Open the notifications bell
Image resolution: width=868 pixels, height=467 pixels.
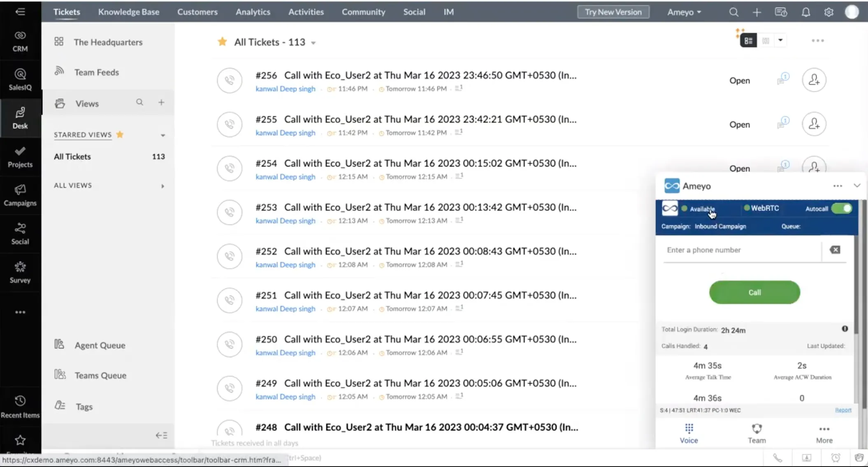click(805, 12)
